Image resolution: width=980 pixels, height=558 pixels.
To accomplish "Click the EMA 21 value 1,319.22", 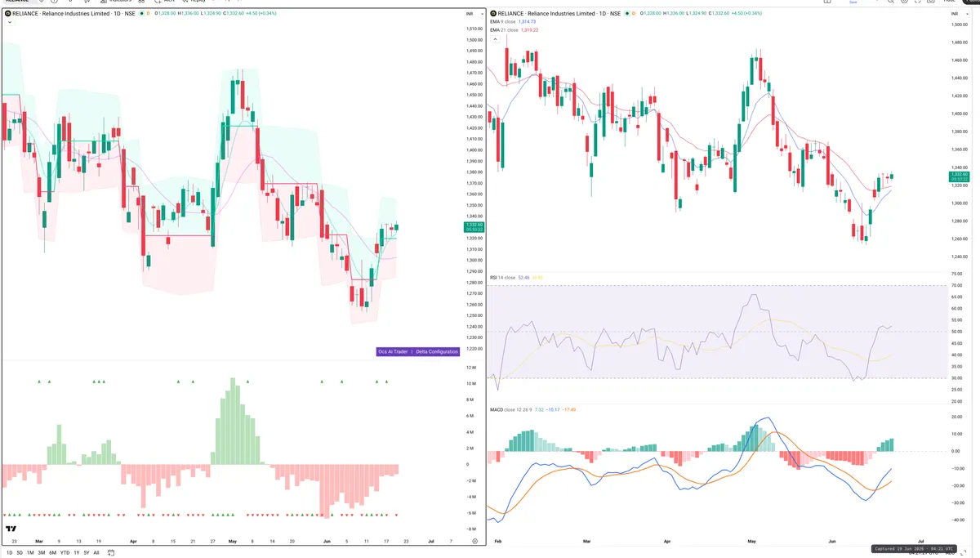I will [528, 29].
